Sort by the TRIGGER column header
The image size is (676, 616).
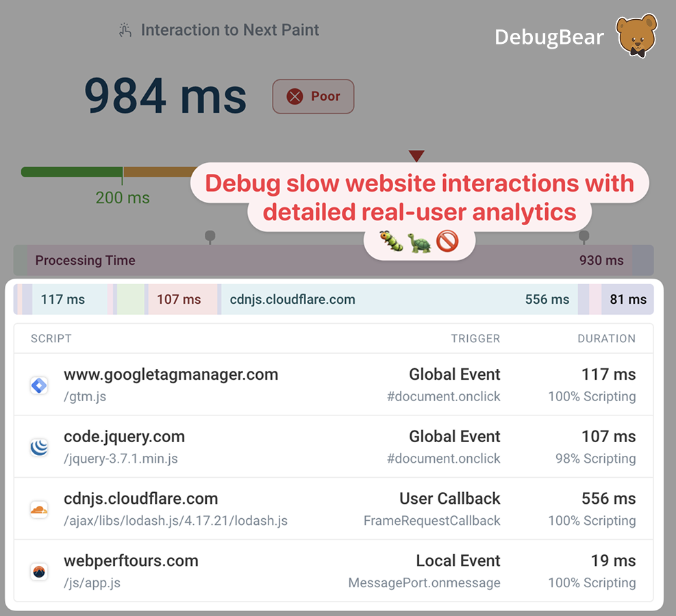475,339
